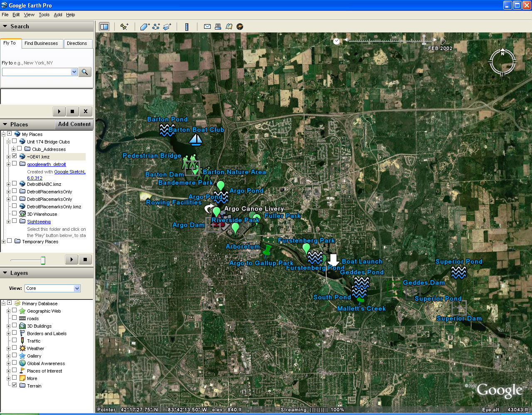Screen dimensions: 532x415
Task: Switch to Sky mode with planet icon
Action: (x=240, y=27)
